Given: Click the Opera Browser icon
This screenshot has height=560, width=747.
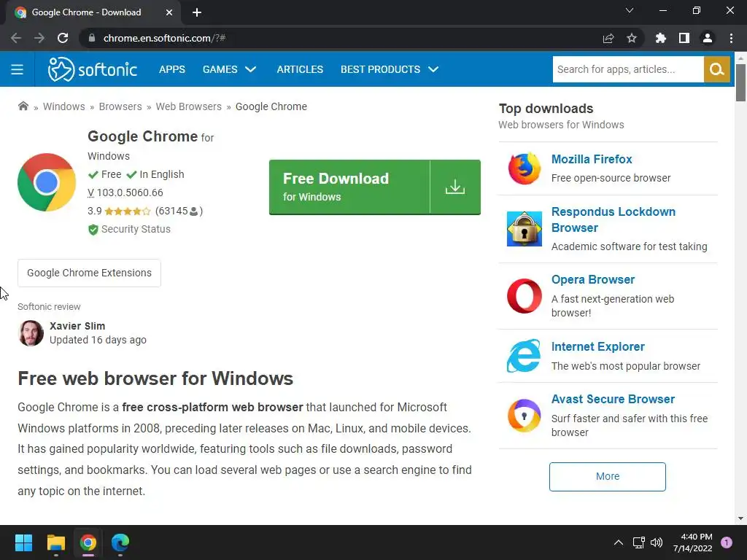Looking at the screenshot, I should (x=524, y=296).
